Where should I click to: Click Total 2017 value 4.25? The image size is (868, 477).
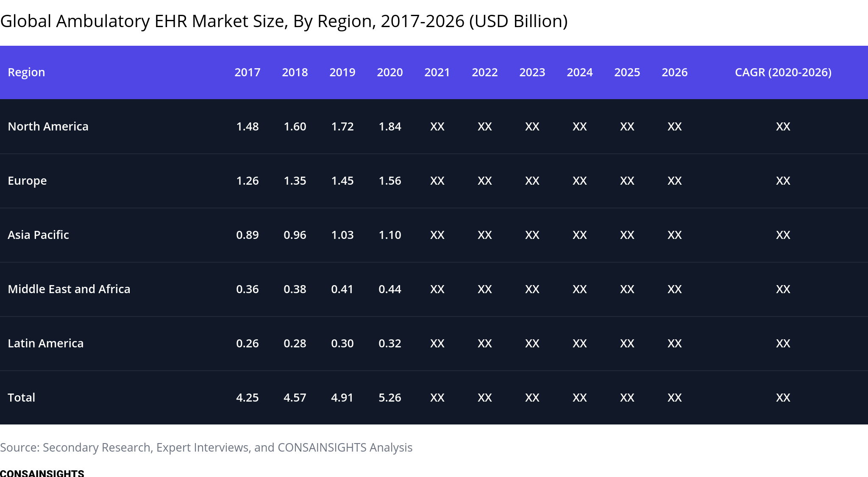248,397
